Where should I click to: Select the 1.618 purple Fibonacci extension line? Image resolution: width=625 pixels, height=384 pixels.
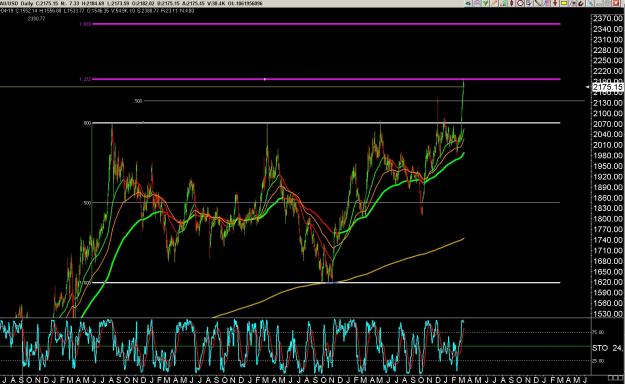[x=326, y=24]
